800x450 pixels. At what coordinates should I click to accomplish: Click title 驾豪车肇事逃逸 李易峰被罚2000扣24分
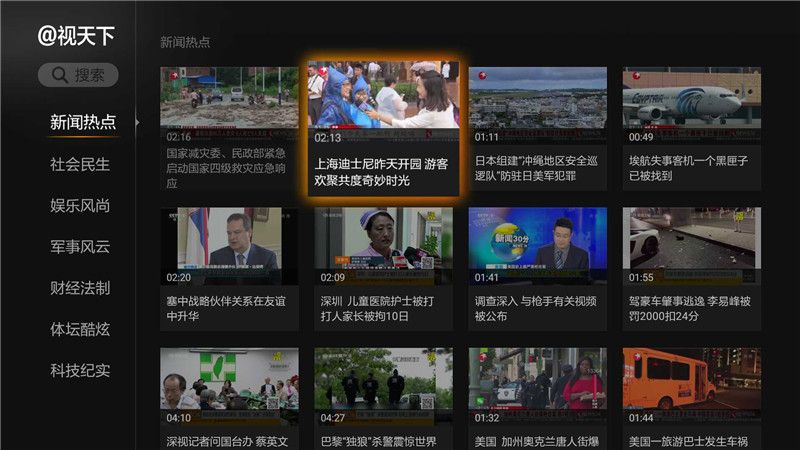click(690, 309)
